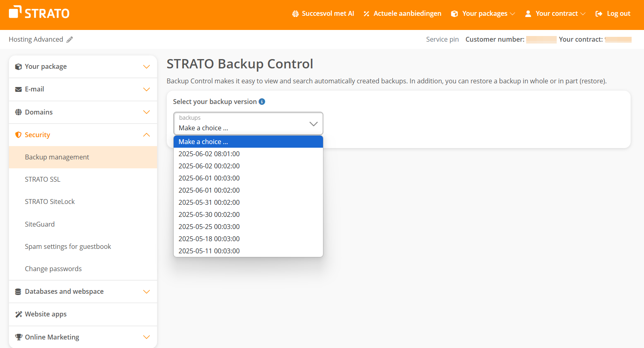Select backup 2025-06-01 00:02:00

click(248, 190)
